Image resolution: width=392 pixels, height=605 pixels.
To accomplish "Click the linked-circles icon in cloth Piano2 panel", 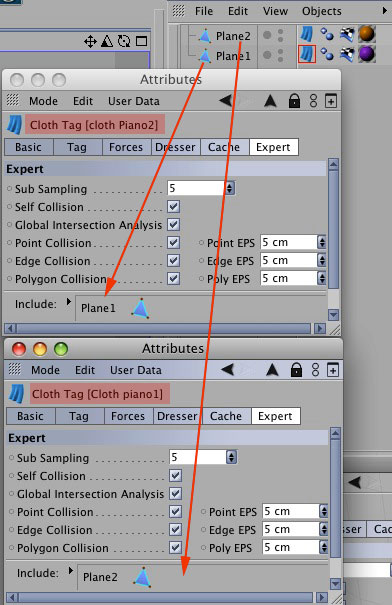I will pos(314,101).
